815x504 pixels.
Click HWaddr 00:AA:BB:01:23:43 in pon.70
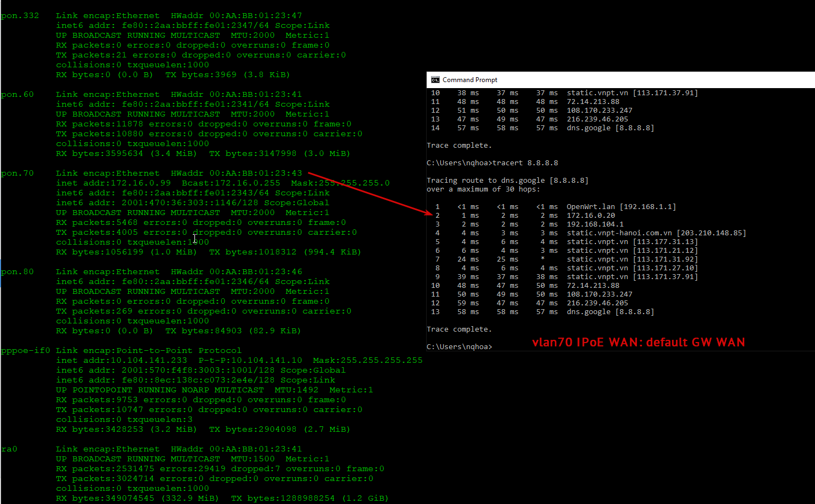point(237,173)
